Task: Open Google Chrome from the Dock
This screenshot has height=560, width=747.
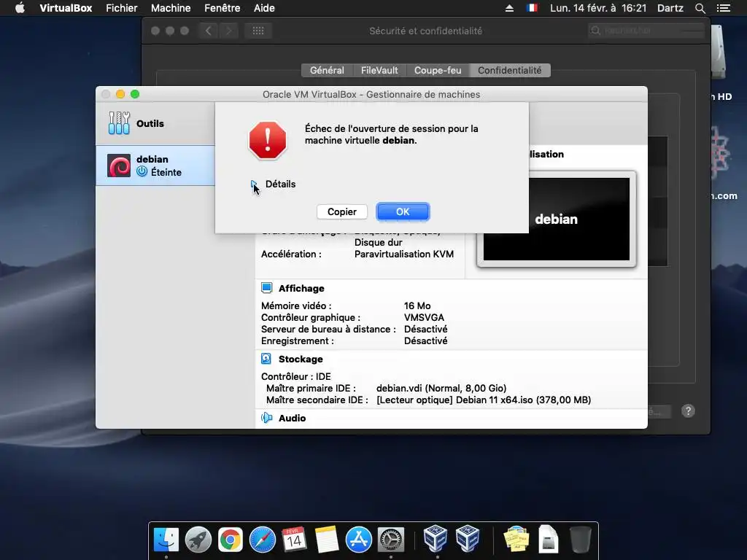Action: 230,540
